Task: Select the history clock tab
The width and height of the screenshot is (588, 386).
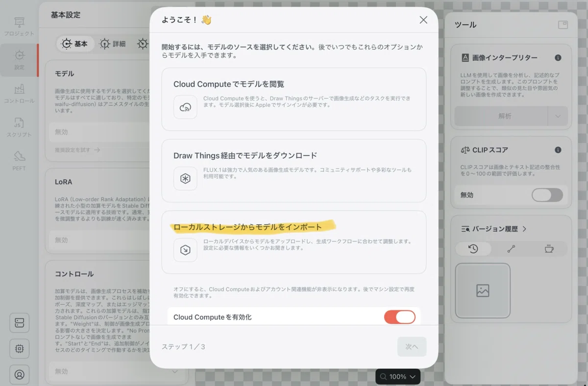Action: click(x=473, y=249)
